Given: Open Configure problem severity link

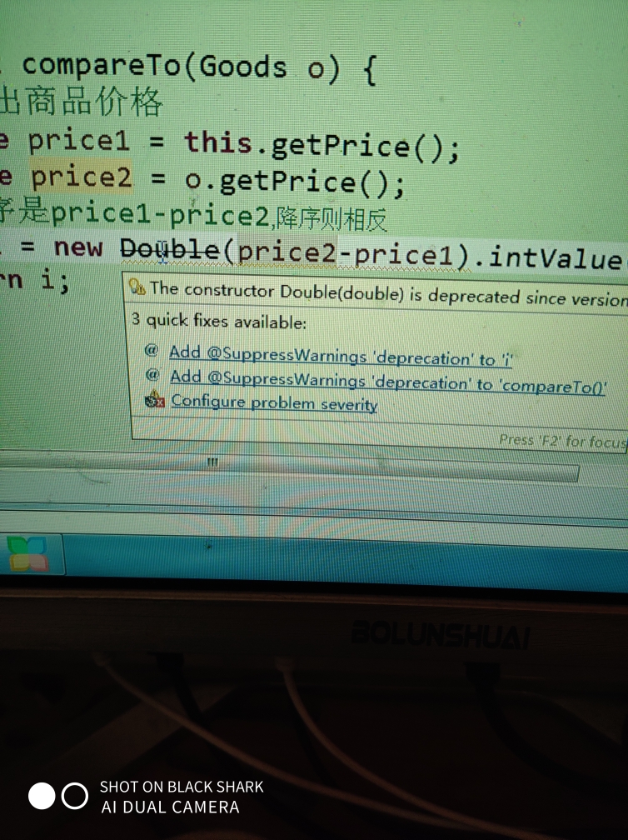Looking at the screenshot, I should click(x=274, y=402).
